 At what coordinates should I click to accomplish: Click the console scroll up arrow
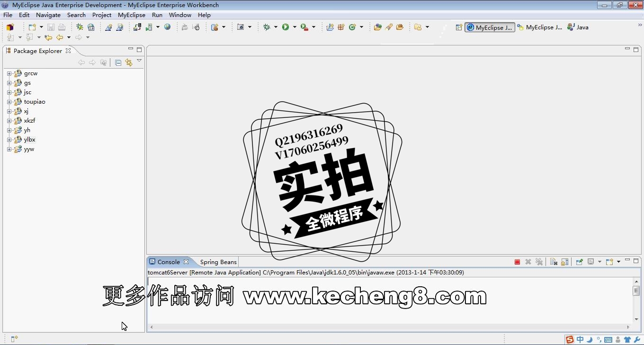pos(636,281)
